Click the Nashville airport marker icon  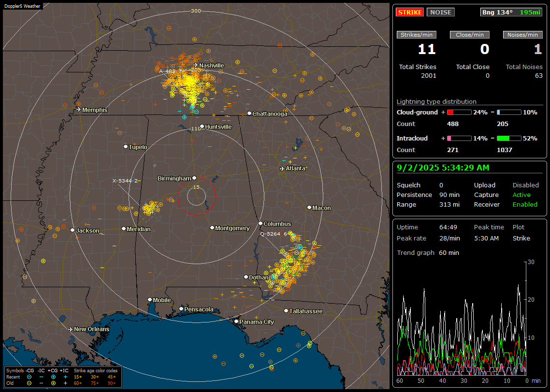click(195, 65)
